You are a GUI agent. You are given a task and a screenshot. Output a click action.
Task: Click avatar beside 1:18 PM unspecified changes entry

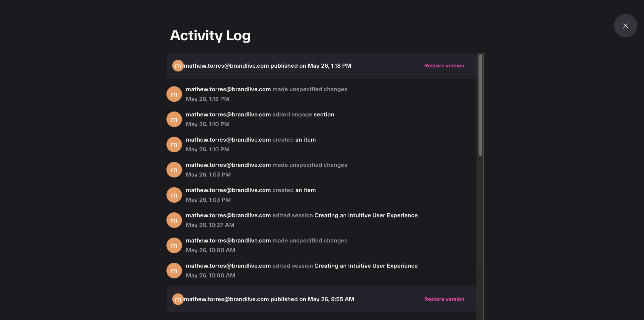pos(174,94)
